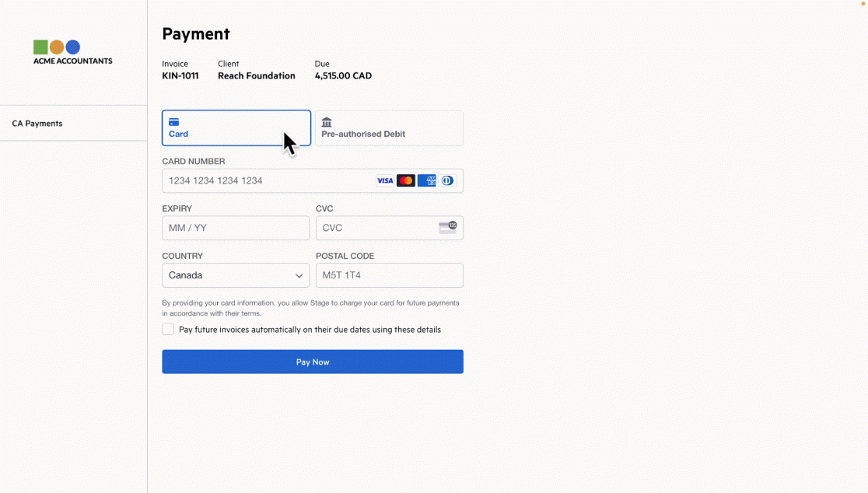
Task: Click the Visa card logo
Action: pyautogui.click(x=385, y=180)
